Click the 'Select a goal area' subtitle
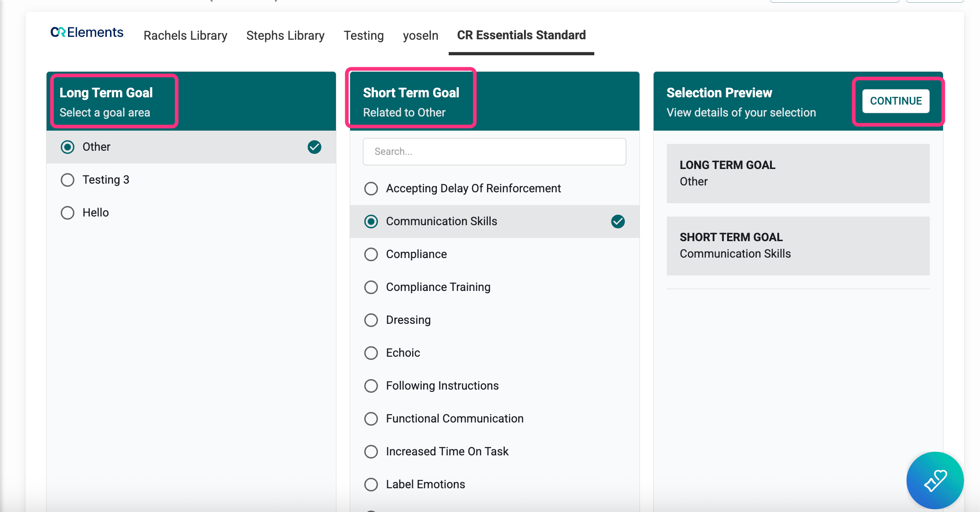 point(105,113)
